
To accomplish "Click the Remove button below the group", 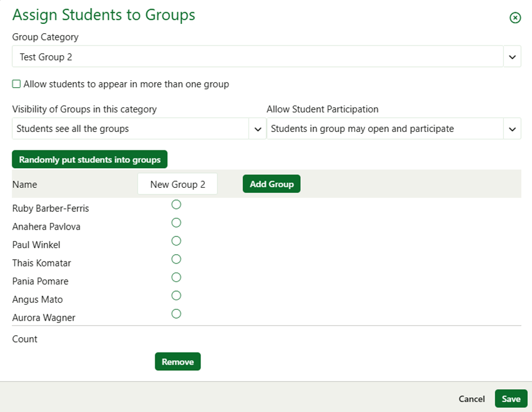I will click(x=177, y=361).
